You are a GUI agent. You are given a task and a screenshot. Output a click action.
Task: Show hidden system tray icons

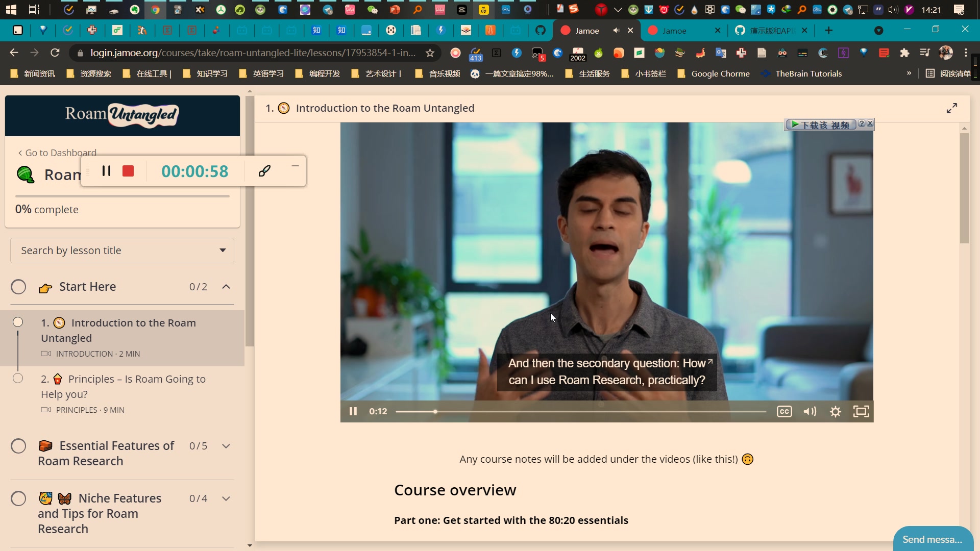[x=618, y=9]
